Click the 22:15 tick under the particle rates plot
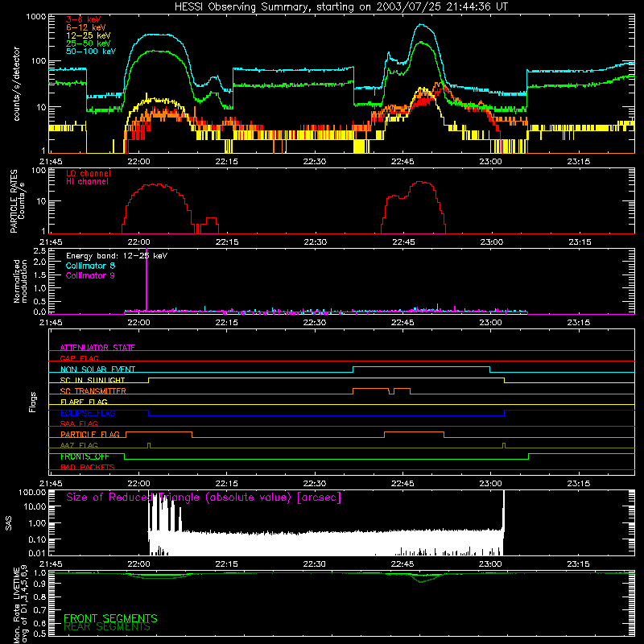This screenshot has height=644, width=644. point(227,242)
